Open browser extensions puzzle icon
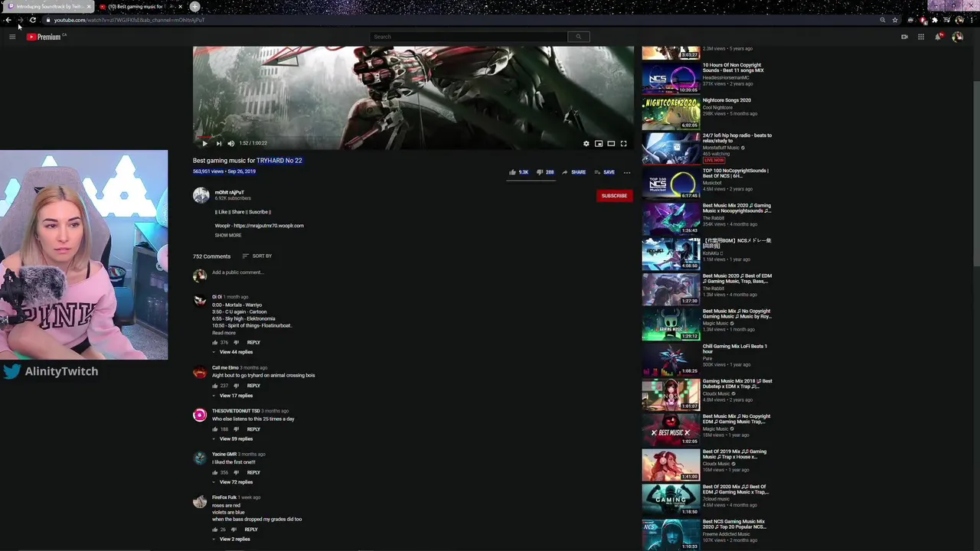 (x=935, y=20)
